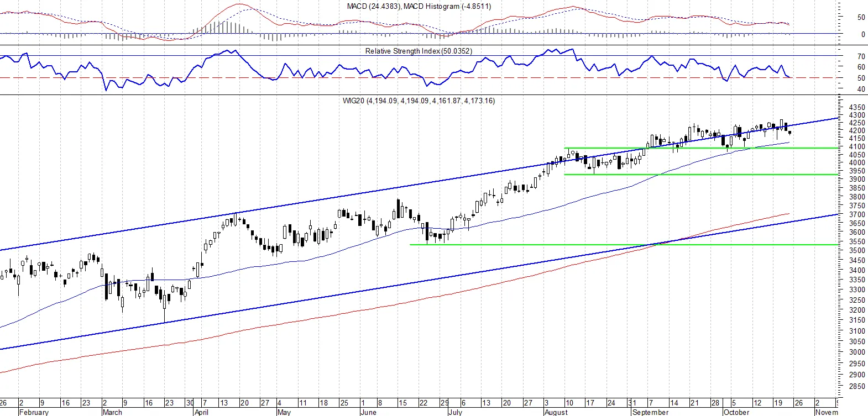Click the 30 date label before April
Viewport: 868px width, 416px height.
coord(190,403)
